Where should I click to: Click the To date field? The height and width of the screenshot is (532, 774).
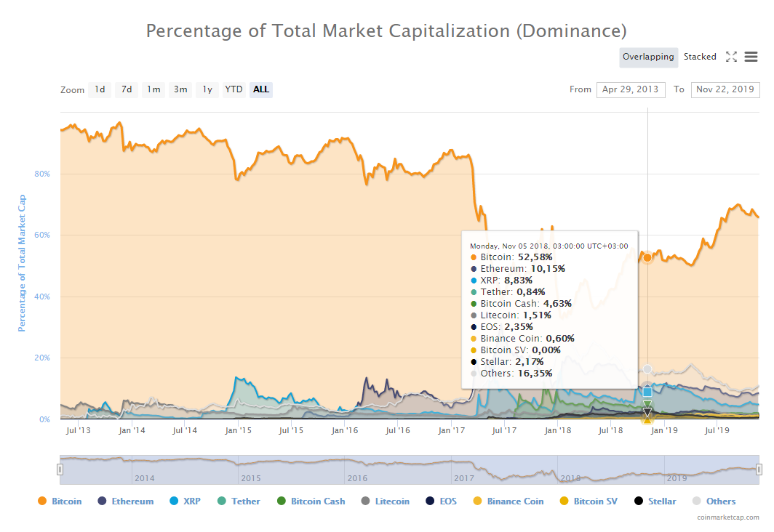[725, 89]
